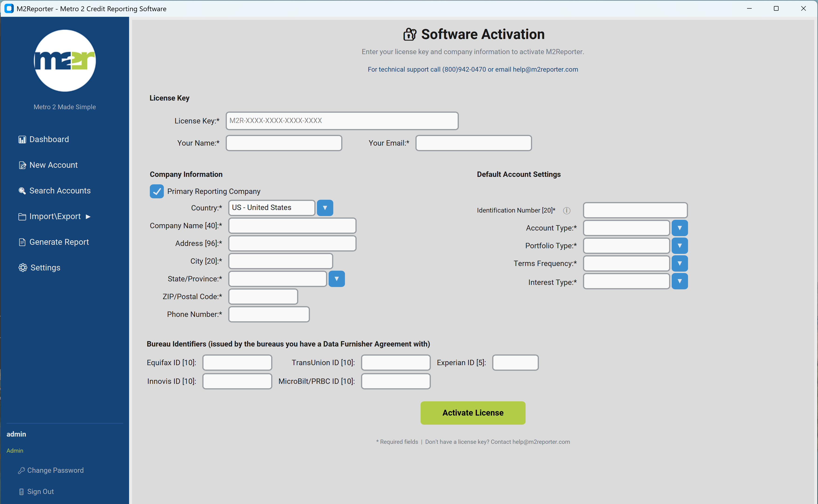
Task: Click the M2Reporter app icon in title bar
Action: (9, 8)
